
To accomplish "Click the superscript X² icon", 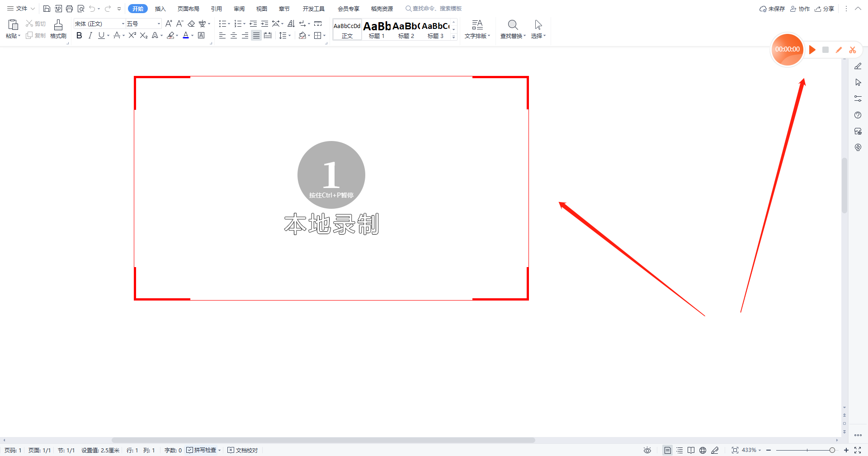I will pyautogui.click(x=132, y=35).
